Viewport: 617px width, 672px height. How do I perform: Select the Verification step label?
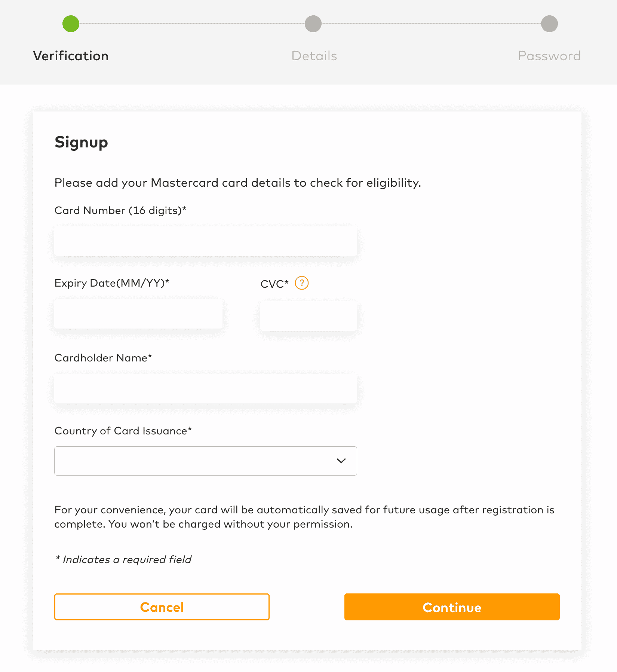click(x=71, y=56)
